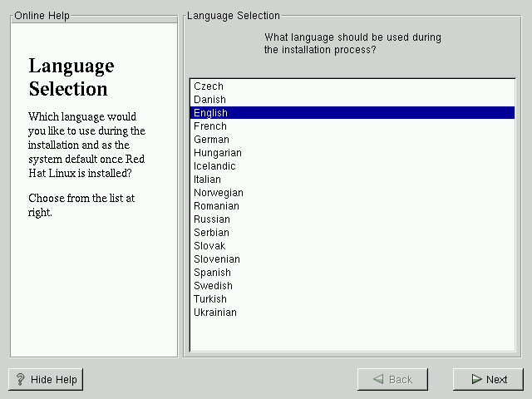
Task: Select Slovak language option
Action: 209,246
